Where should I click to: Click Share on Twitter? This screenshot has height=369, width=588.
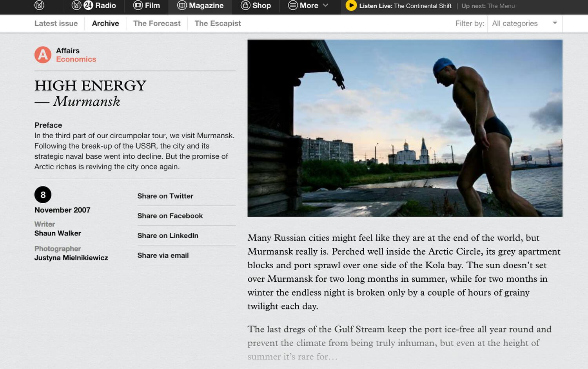pyautogui.click(x=165, y=196)
